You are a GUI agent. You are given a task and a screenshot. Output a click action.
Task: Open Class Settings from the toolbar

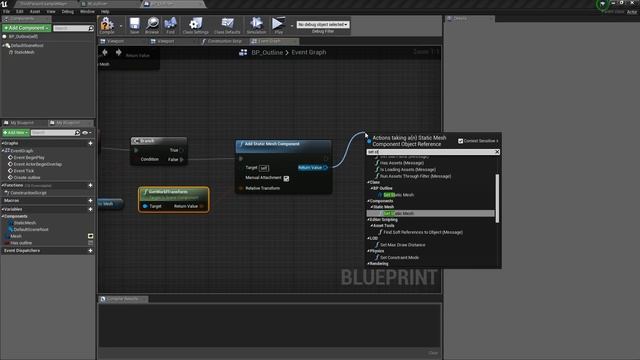pyautogui.click(x=196, y=24)
